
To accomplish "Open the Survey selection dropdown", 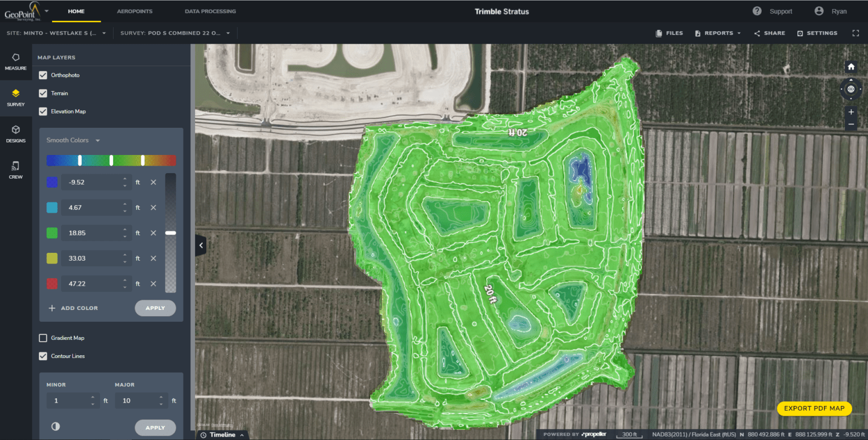I will [175, 33].
